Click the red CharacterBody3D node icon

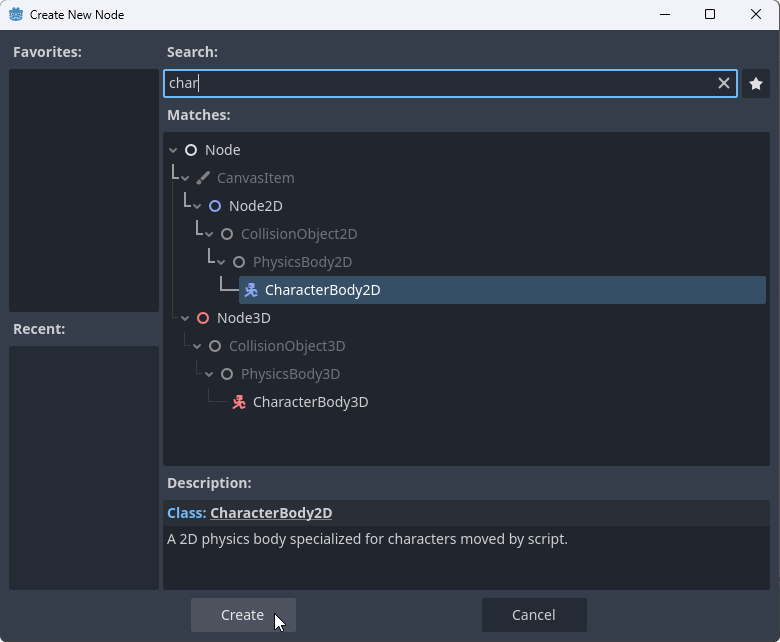tap(239, 402)
